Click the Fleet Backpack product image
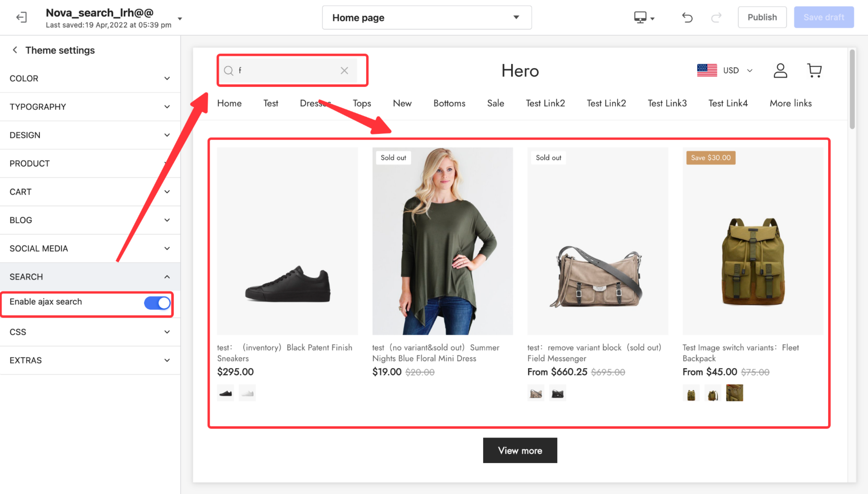The height and width of the screenshot is (494, 868). [x=753, y=241]
